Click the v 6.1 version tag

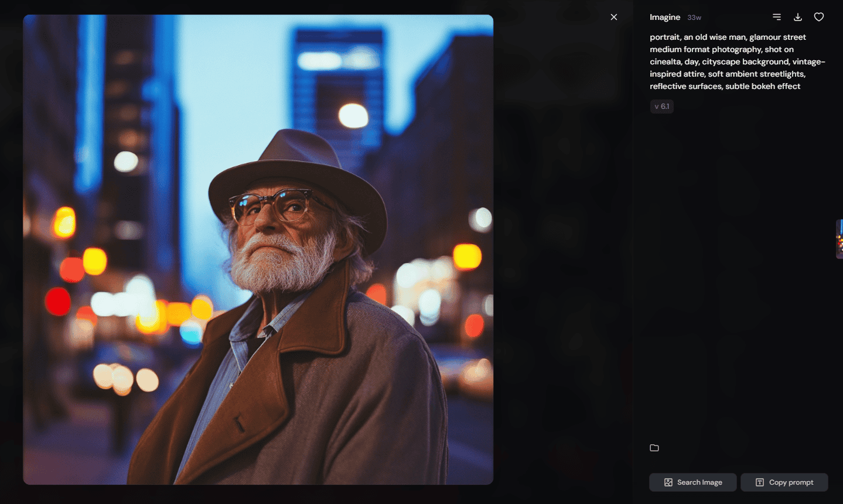pos(662,107)
